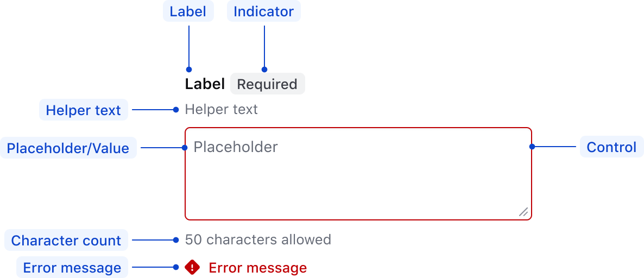The height and width of the screenshot is (278, 644).
Task: Click the dot marker above Required badge
Action: (264, 69)
